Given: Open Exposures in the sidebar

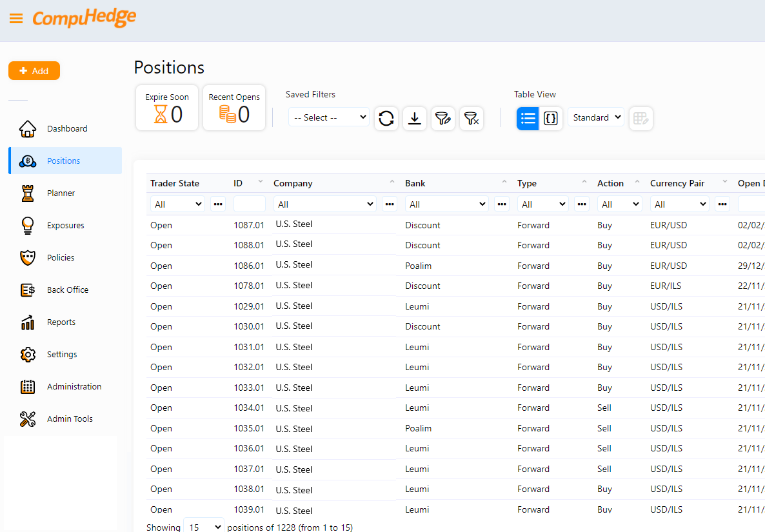Looking at the screenshot, I should (65, 225).
